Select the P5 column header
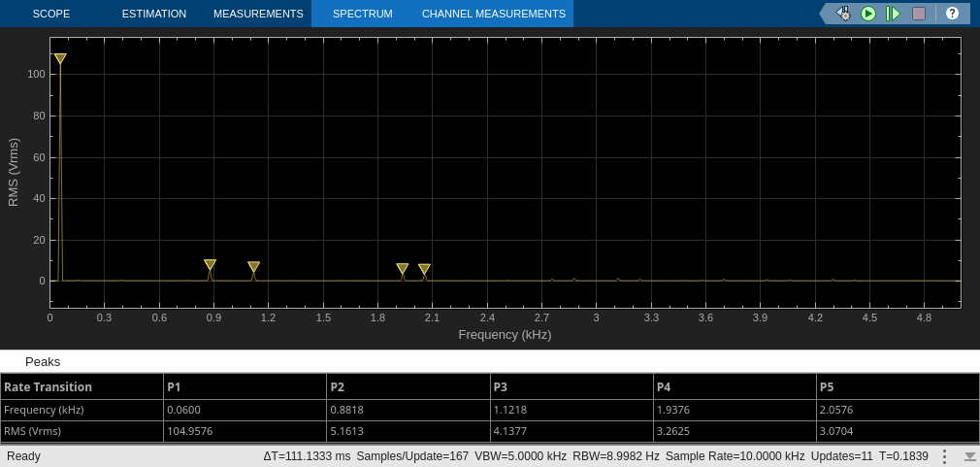The height and width of the screenshot is (467, 980). point(898,386)
